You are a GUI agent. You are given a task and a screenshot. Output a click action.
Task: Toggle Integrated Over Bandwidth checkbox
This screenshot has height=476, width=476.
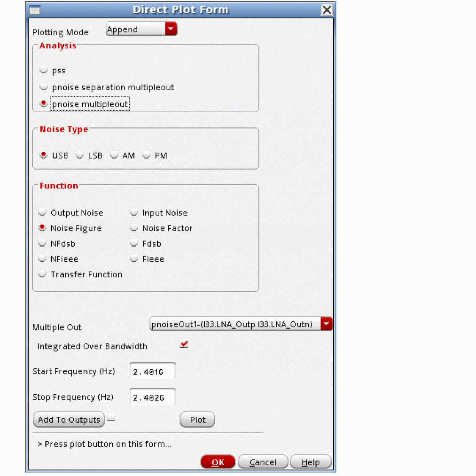tap(184, 344)
